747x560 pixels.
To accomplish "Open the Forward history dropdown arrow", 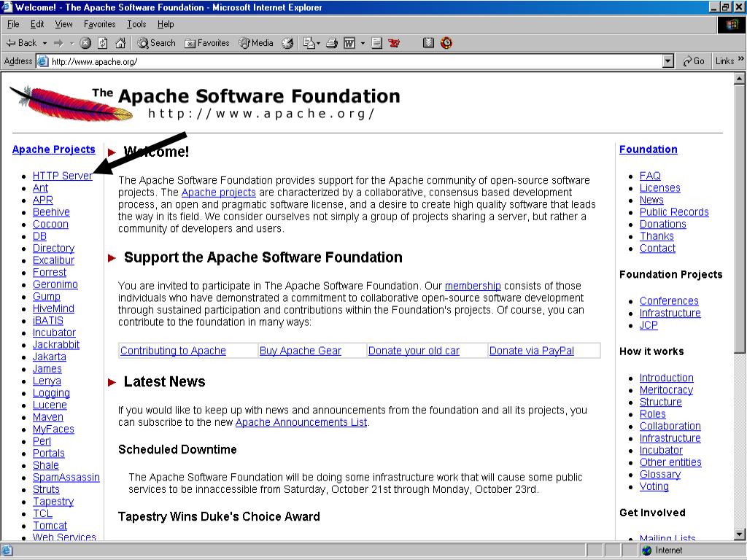I will point(72,43).
